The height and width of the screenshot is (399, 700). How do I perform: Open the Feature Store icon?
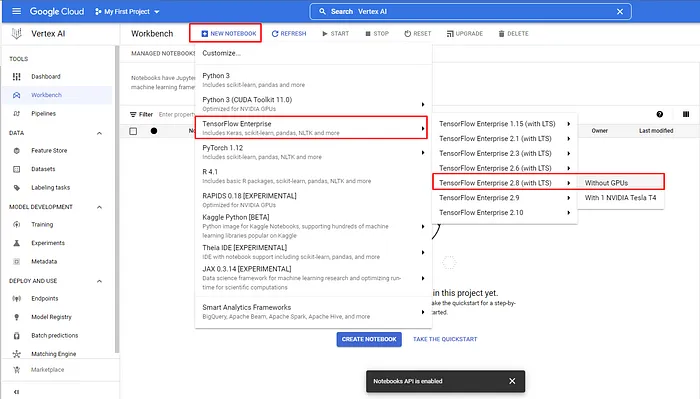(x=17, y=151)
